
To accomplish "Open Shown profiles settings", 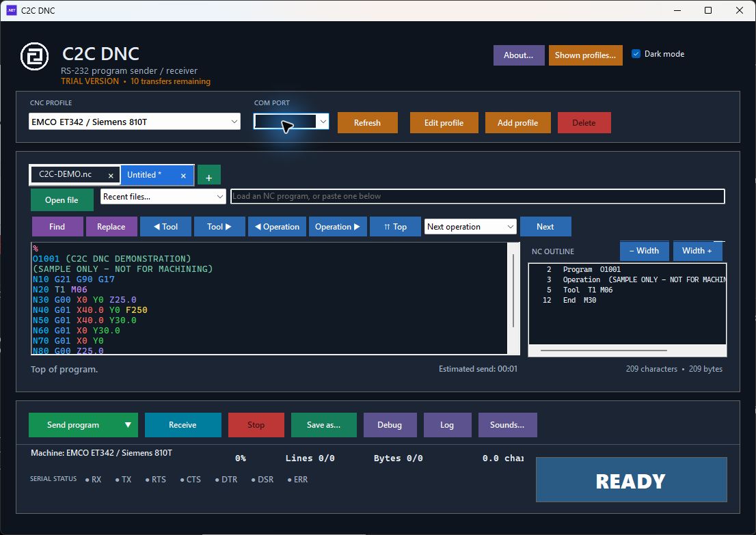I will (x=585, y=55).
